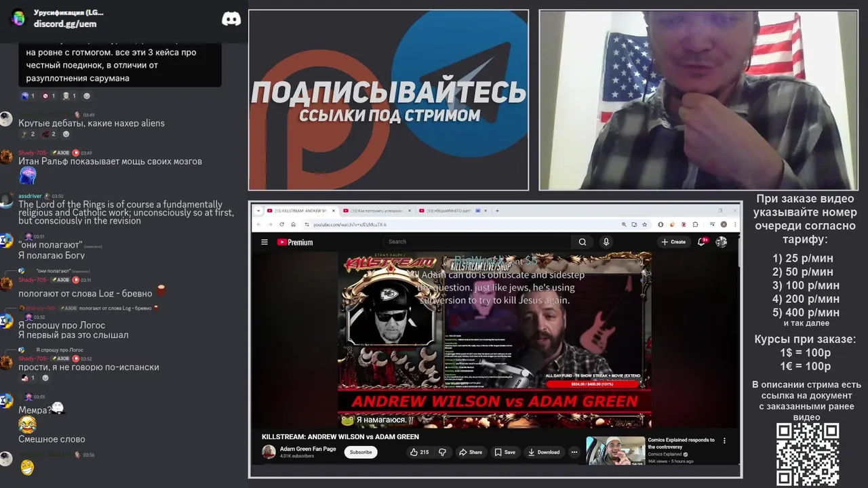
Task: Open more actions ellipsis under video
Action: pyautogui.click(x=574, y=452)
